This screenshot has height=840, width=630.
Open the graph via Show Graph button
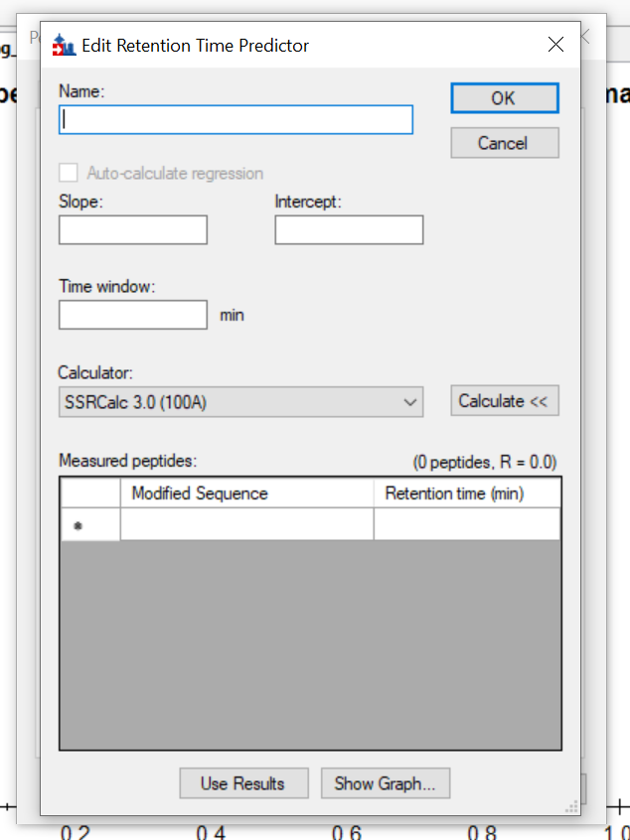(x=385, y=783)
